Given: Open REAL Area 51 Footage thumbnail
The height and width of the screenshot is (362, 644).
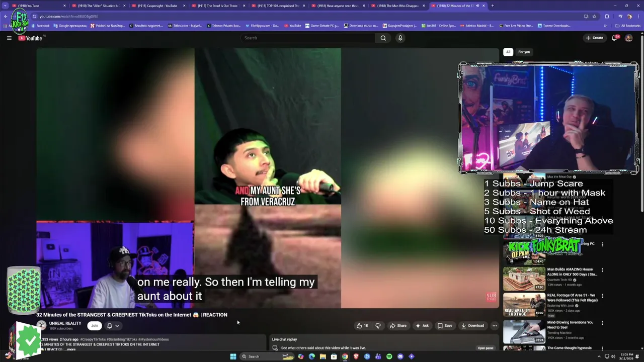Looking at the screenshot, I should point(524,305).
